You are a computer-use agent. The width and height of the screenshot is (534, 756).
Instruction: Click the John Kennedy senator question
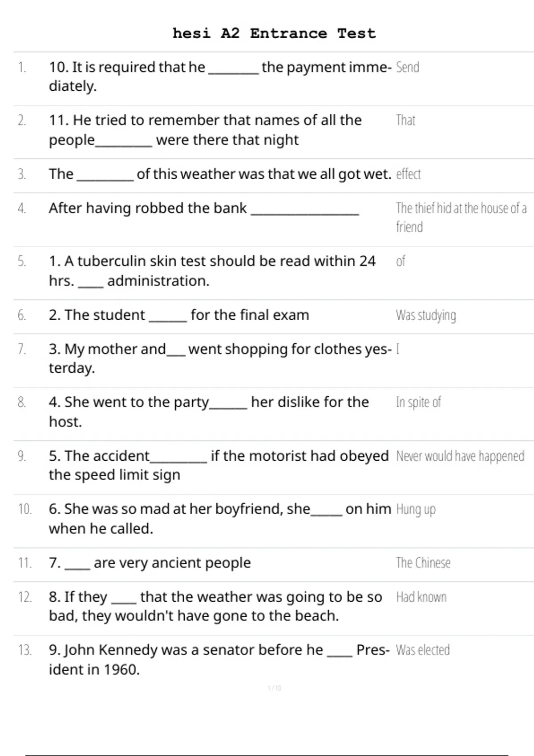[219, 659]
